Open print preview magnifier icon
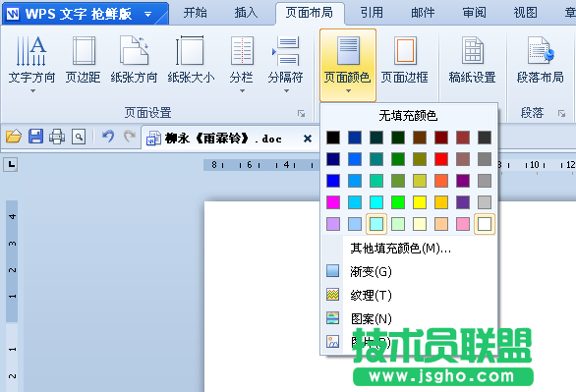Screen dimensions: 576x392 point(79,137)
